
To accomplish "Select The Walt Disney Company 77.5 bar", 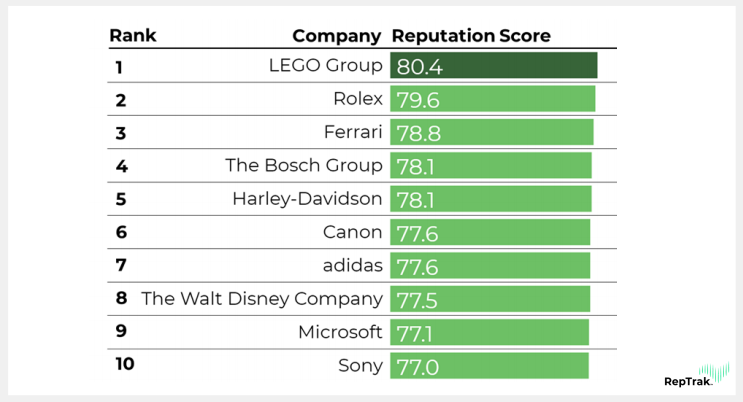I will 489,298.
